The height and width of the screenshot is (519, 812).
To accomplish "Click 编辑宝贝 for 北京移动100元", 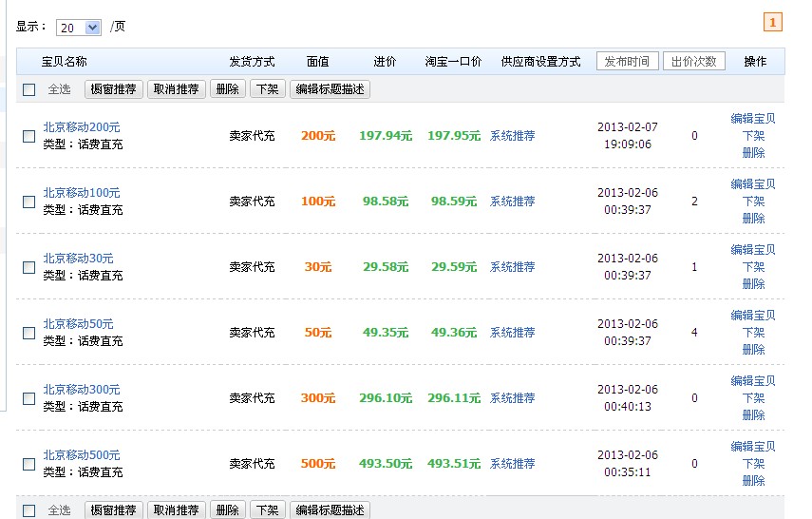I will pos(753,184).
